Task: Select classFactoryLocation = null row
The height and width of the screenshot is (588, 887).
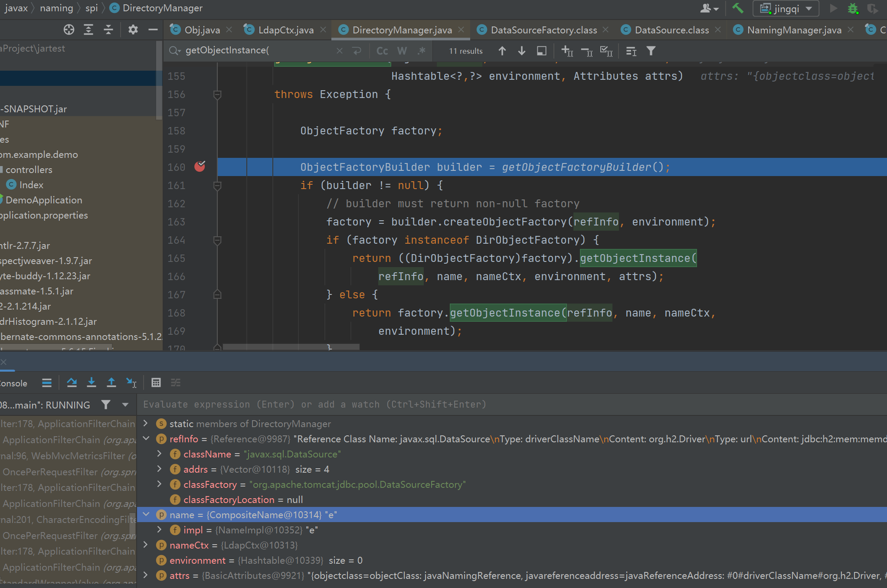Action: click(x=512, y=500)
